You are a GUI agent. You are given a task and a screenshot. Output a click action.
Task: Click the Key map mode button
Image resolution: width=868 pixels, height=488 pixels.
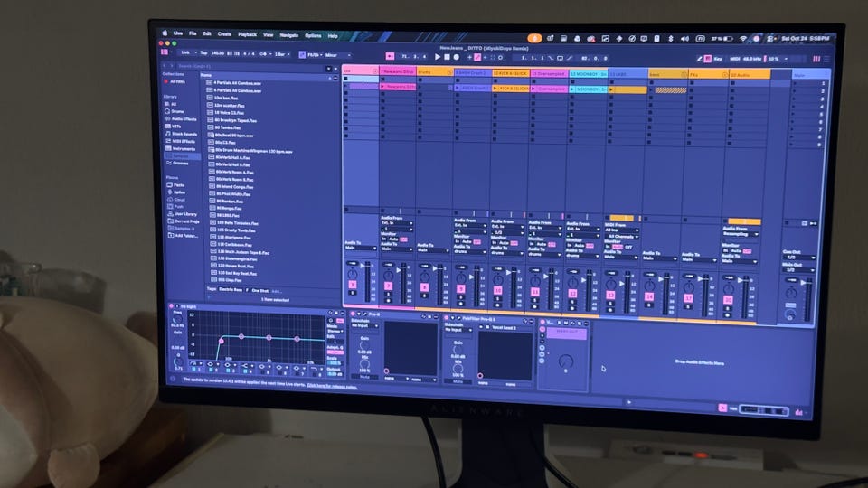click(718, 59)
